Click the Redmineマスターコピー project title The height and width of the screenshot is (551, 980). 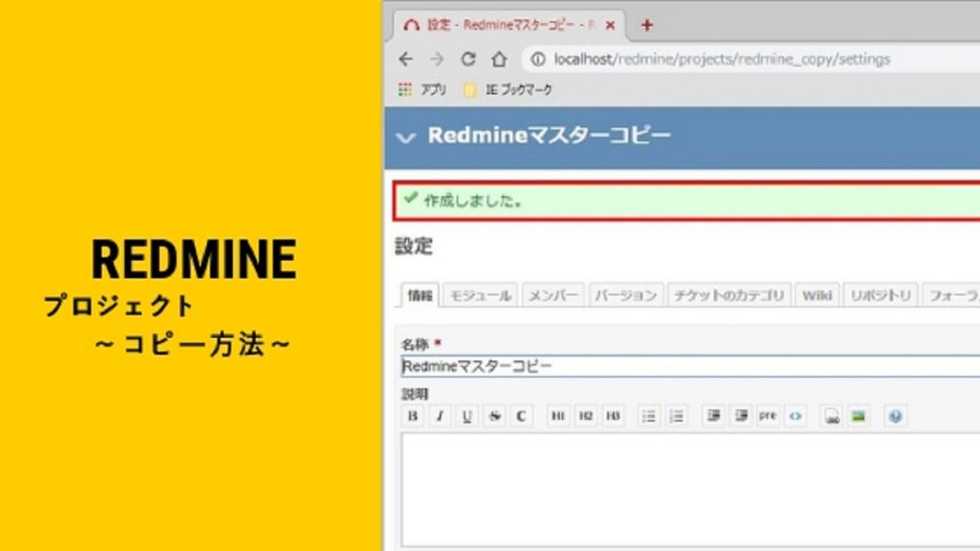click(x=548, y=136)
